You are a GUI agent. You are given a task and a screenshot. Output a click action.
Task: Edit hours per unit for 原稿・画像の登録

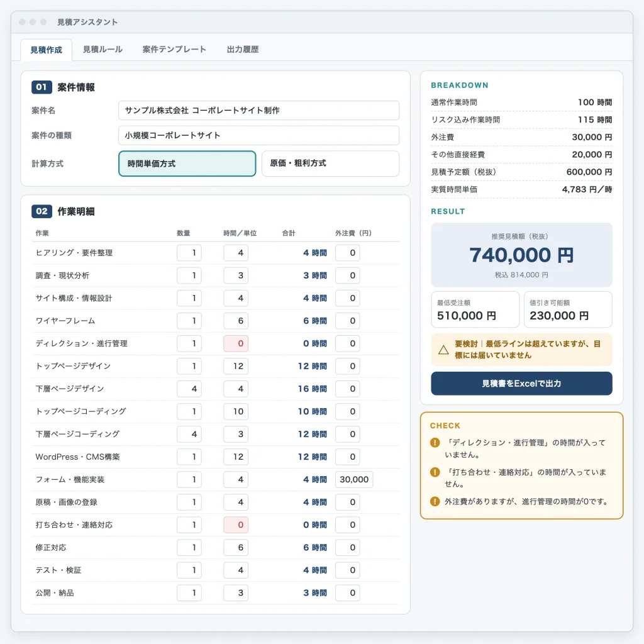coord(236,502)
